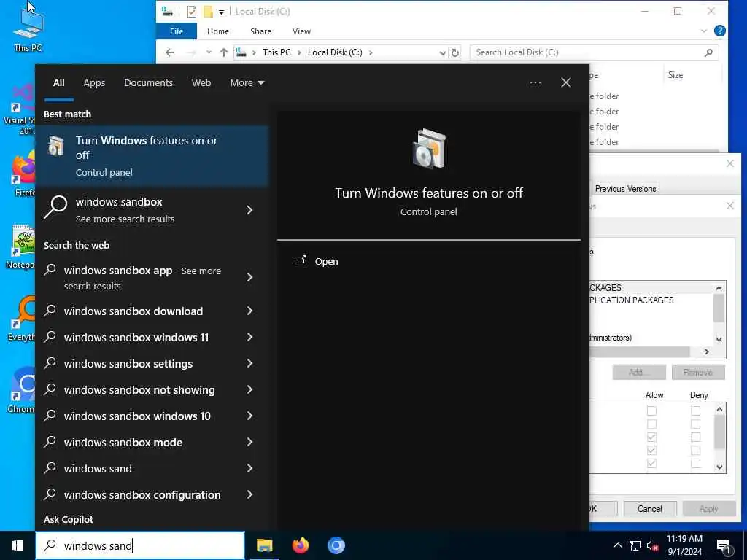Tick the first Allow permission checkbox
Image resolution: width=747 pixels, height=560 pixels.
click(x=651, y=411)
